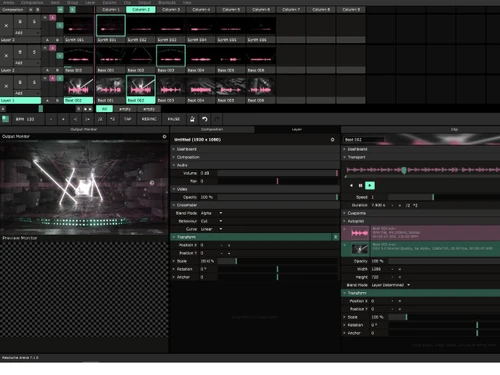Click the undo arrow in the tempo bar
The height and width of the screenshot is (375, 500).
pos(205,119)
